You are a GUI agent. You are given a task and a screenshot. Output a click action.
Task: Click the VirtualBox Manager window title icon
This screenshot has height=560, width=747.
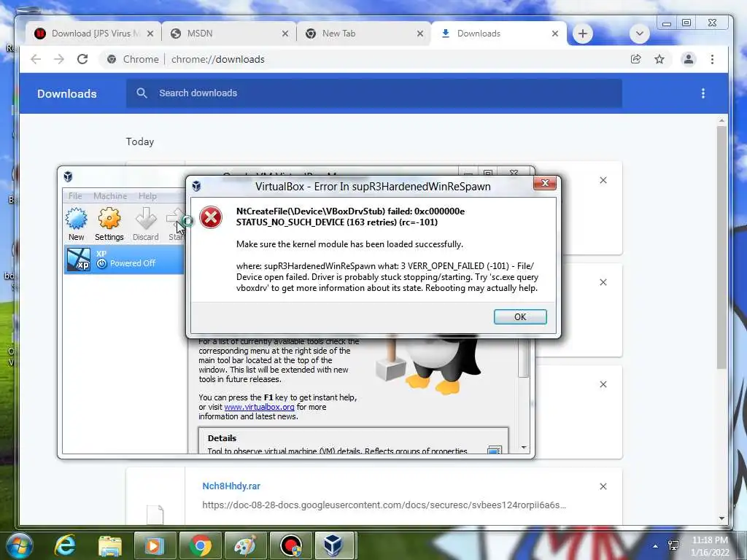(68, 176)
